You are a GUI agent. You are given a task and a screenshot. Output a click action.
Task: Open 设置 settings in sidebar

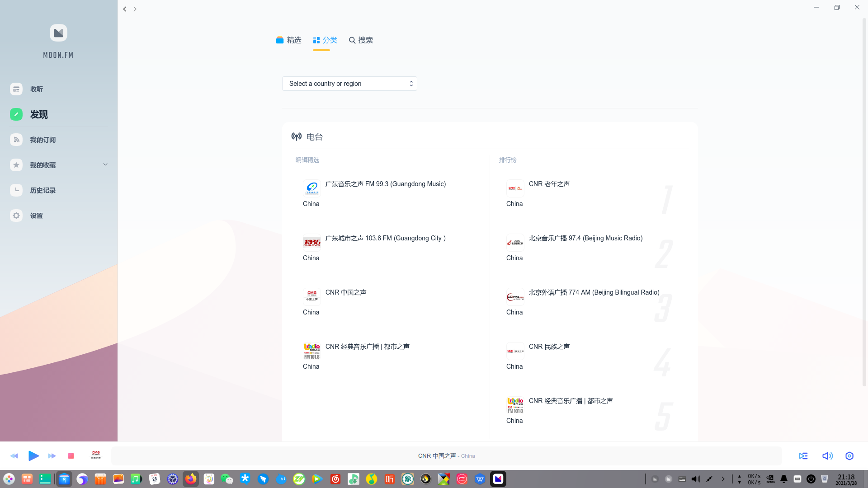(36, 216)
